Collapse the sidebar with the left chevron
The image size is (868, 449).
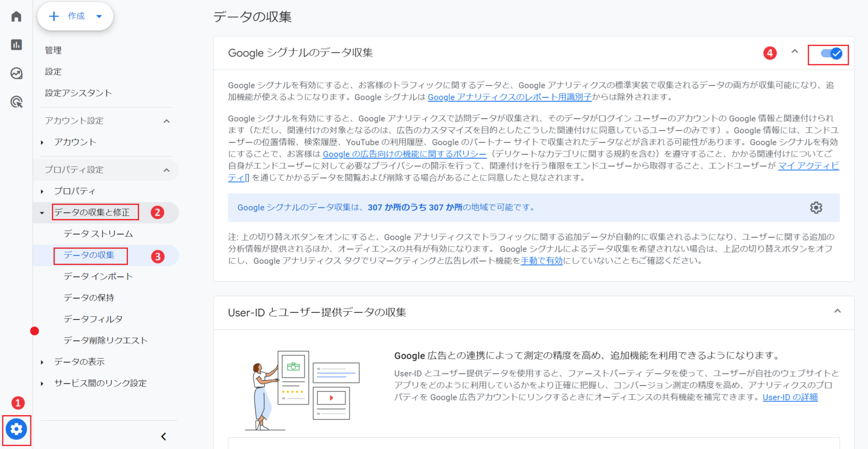pos(164,436)
